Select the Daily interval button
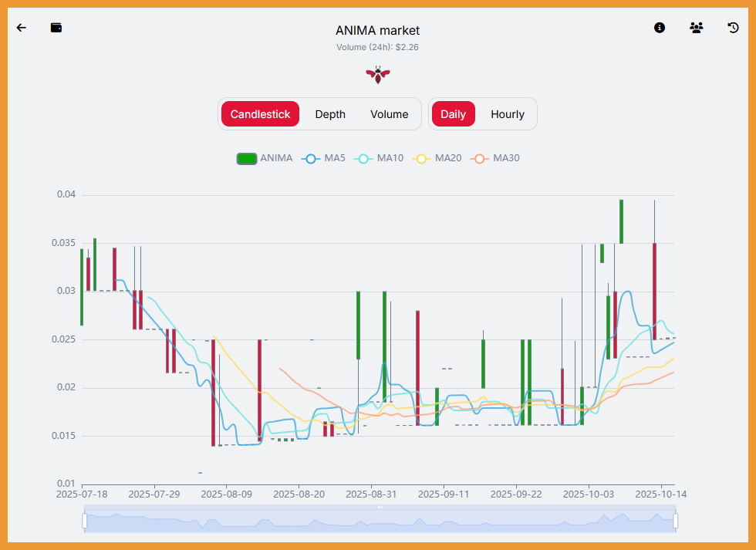 coord(453,114)
